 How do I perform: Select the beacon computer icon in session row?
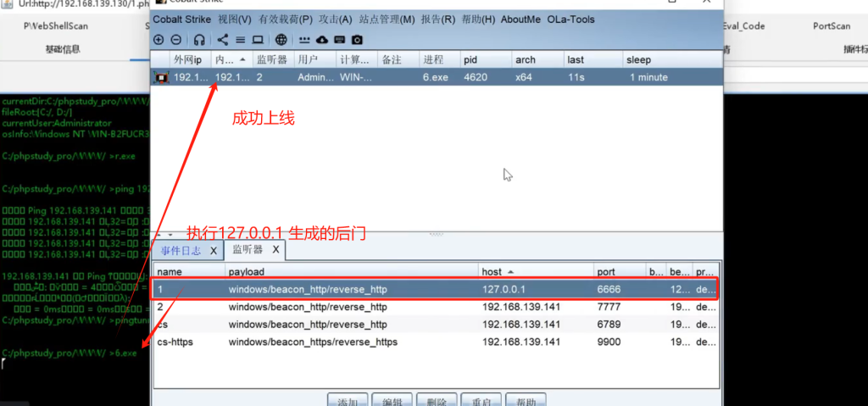161,77
